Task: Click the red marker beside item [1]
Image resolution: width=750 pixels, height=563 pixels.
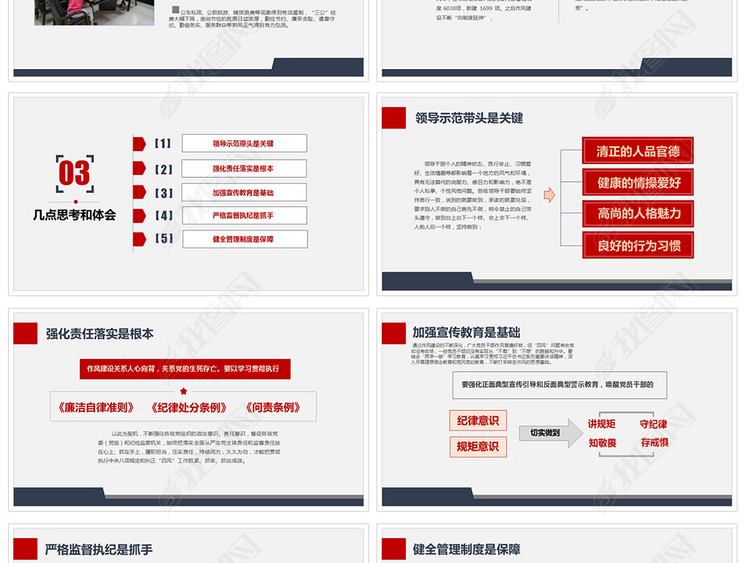Action: coord(138,143)
